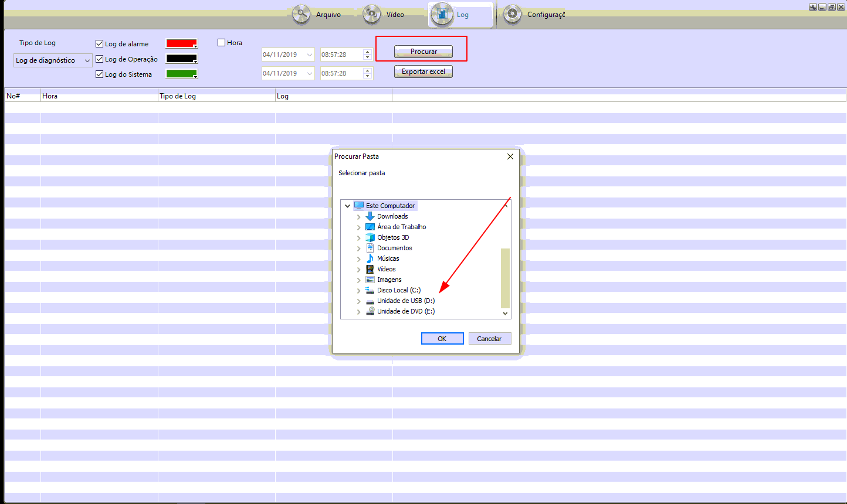
Task: Uncheck the Log de Operação checkbox
Action: [x=100, y=59]
